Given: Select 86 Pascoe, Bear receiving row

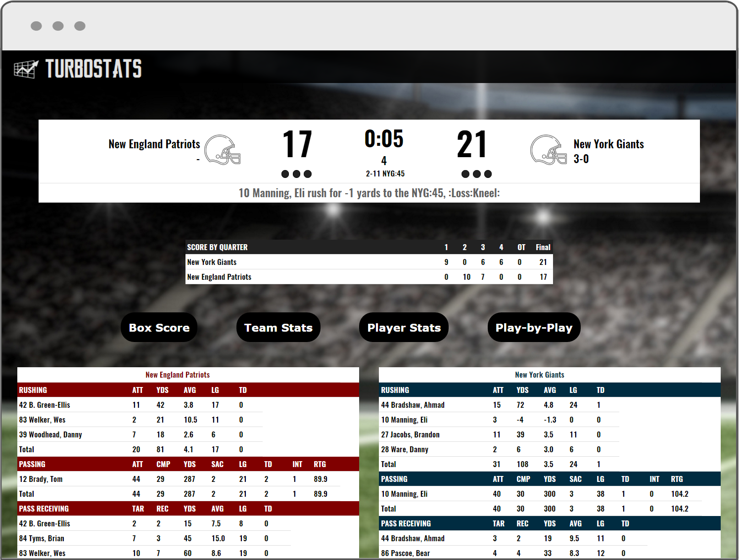Looking at the screenshot, I should [x=513, y=553].
